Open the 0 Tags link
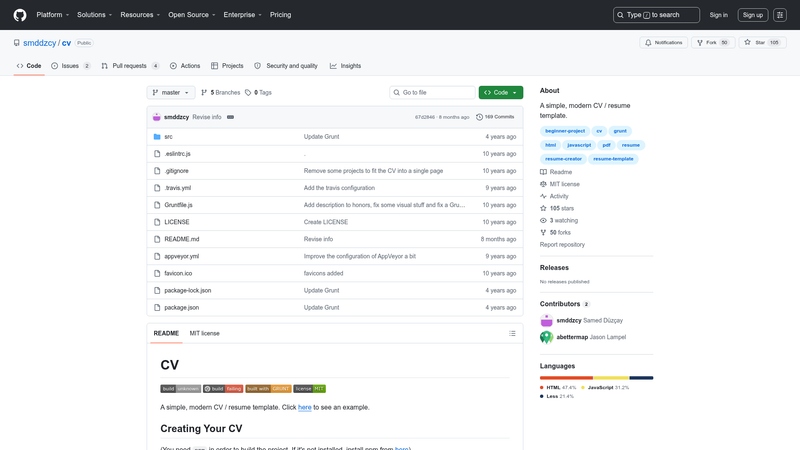Image resolution: width=800 pixels, height=450 pixels. pyautogui.click(x=258, y=92)
